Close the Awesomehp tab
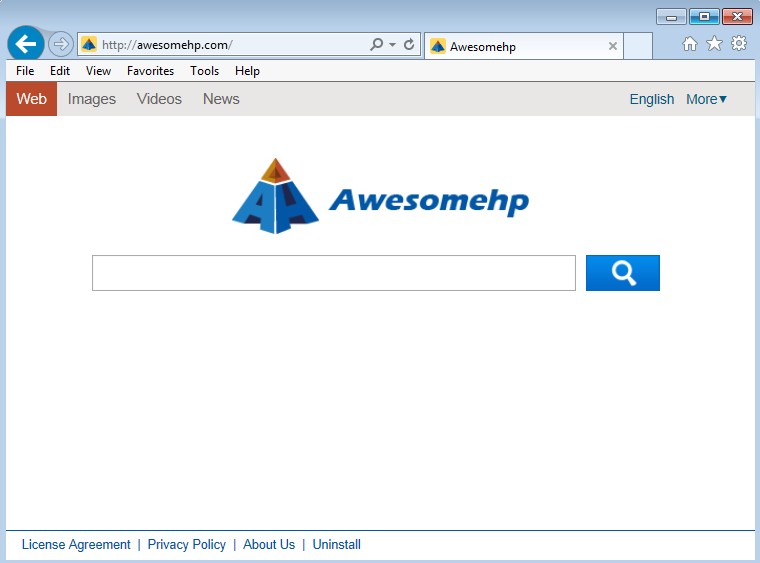This screenshot has height=563, width=760. tap(613, 46)
